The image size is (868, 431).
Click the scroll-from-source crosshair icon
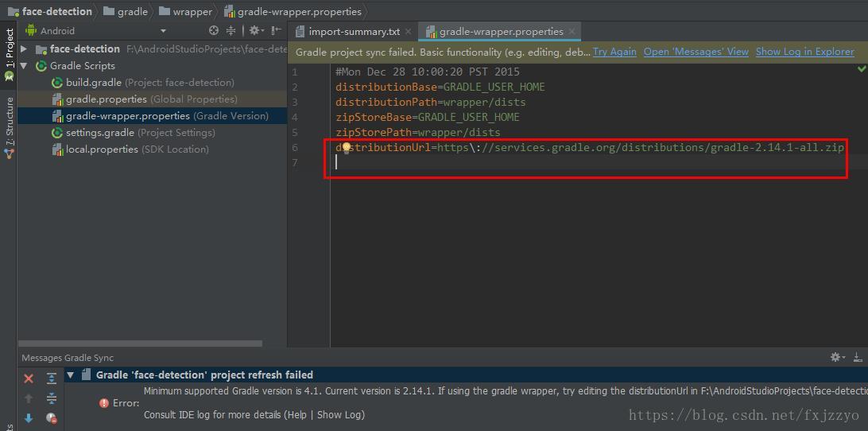click(214, 30)
